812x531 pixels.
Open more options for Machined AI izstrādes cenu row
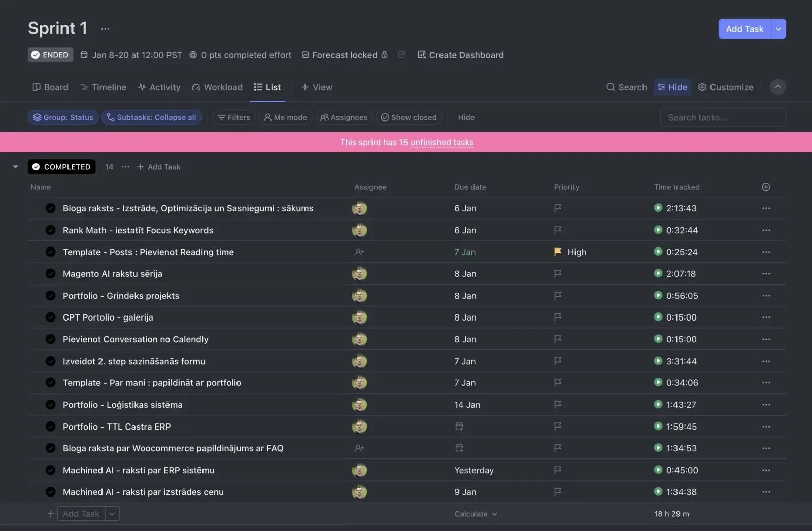pos(766,491)
